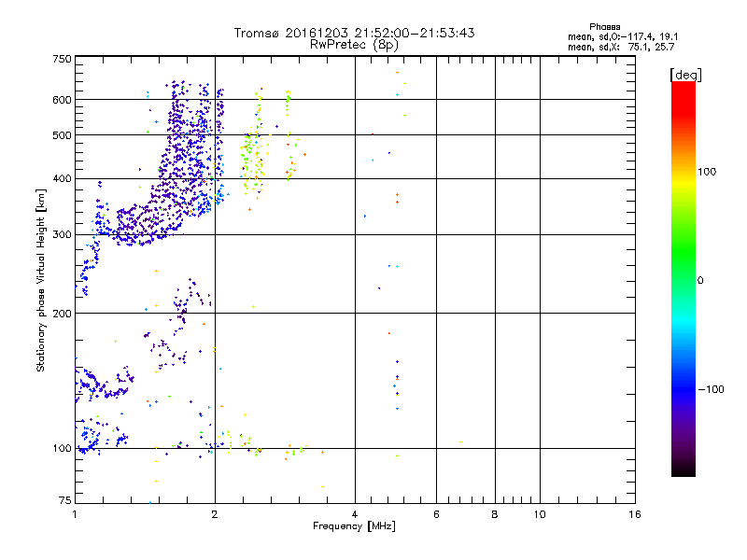
Task: Click the x-axis tick label '2'
Action: pyautogui.click(x=215, y=514)
